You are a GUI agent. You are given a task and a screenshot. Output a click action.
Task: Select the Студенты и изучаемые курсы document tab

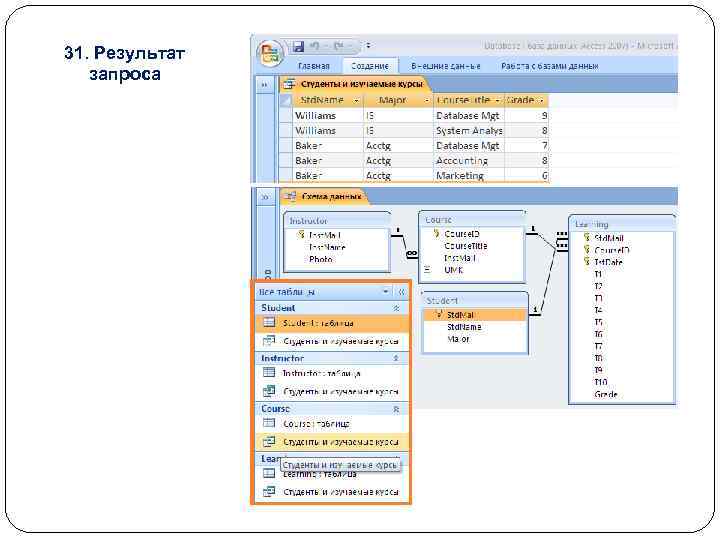(x=355, y=84)
